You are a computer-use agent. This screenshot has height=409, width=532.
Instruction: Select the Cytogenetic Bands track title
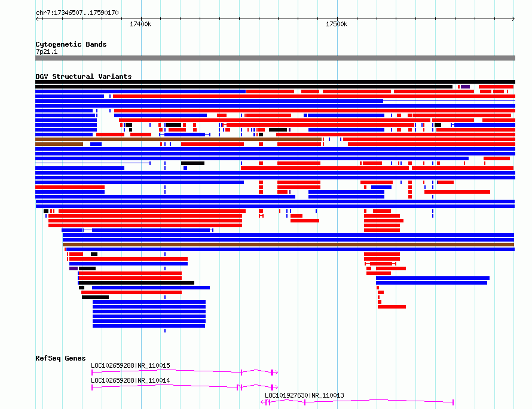(x=71, y=44)
